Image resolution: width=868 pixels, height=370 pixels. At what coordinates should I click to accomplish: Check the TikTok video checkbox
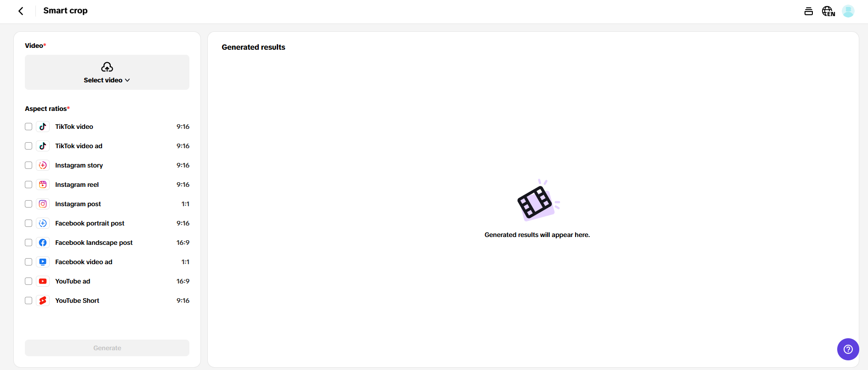coord(29,127)
